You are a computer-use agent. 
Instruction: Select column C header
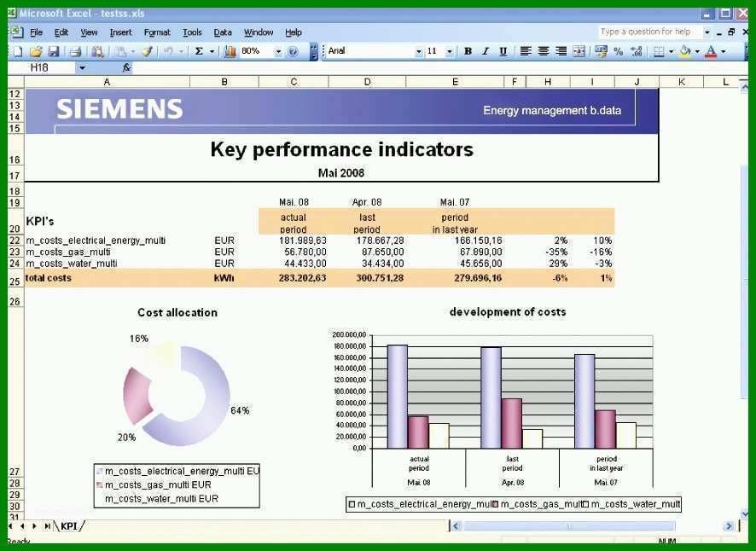294,82
